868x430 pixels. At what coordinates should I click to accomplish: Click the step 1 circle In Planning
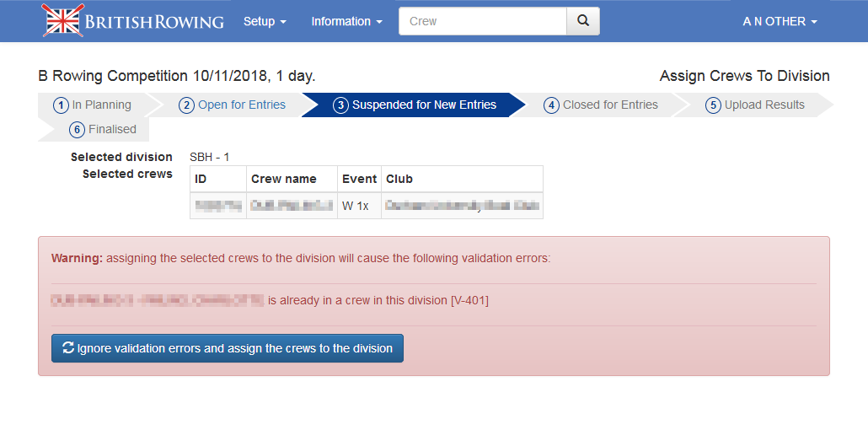[61, 105]
